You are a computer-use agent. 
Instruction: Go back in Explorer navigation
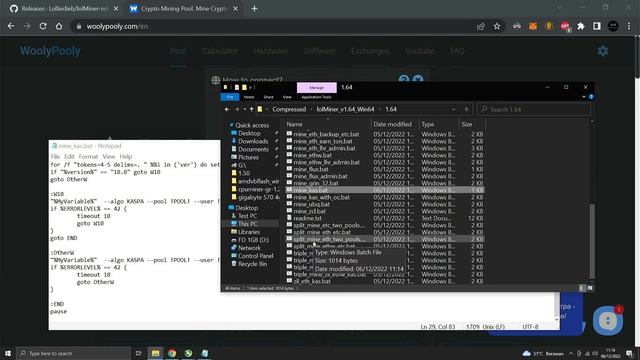pyautogui.click(x=227, y=109)
